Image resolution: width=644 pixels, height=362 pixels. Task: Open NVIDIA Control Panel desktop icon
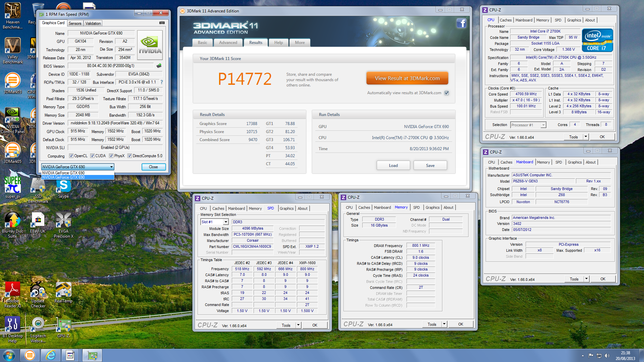(12, 120)
